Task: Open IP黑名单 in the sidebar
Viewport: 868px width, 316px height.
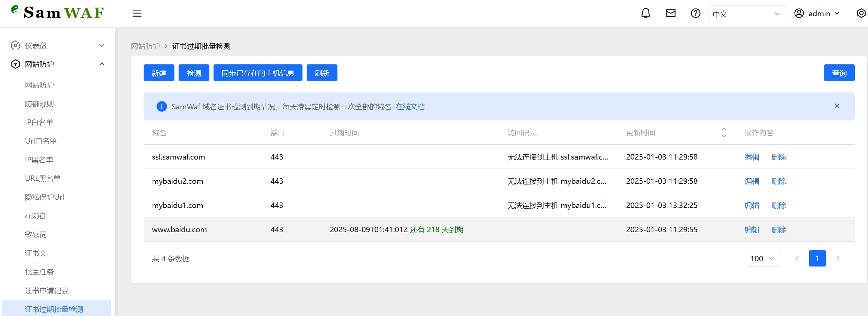Action: [x=39, y=160]
